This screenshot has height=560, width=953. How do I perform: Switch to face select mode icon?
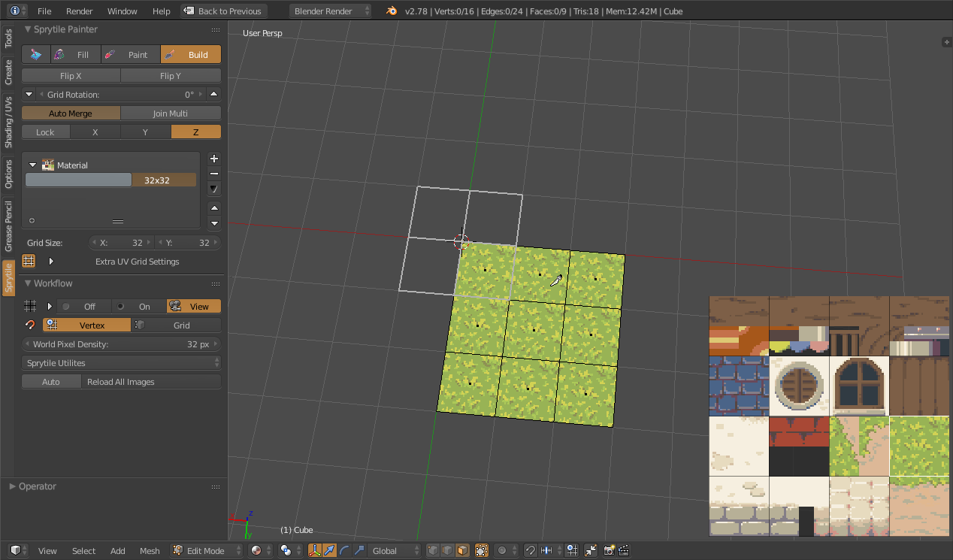click(462, 550)
